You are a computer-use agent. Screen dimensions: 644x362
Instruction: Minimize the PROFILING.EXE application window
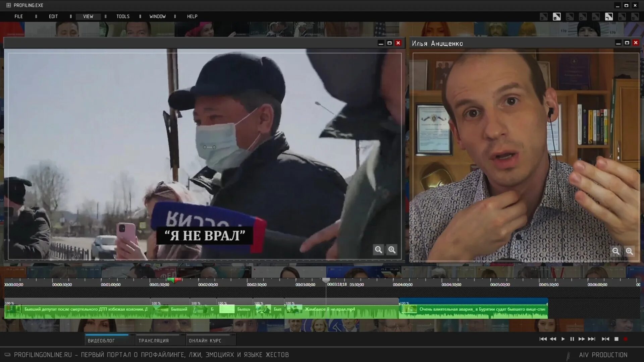pos(618,6)
